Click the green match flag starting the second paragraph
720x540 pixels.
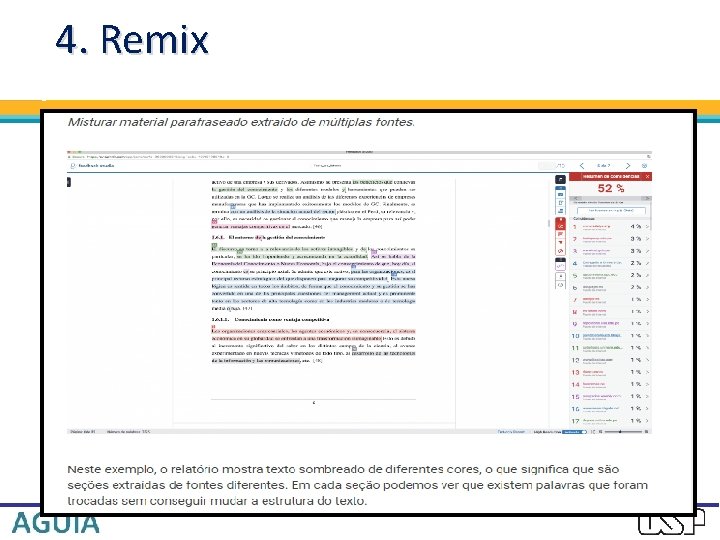(214, 247)
